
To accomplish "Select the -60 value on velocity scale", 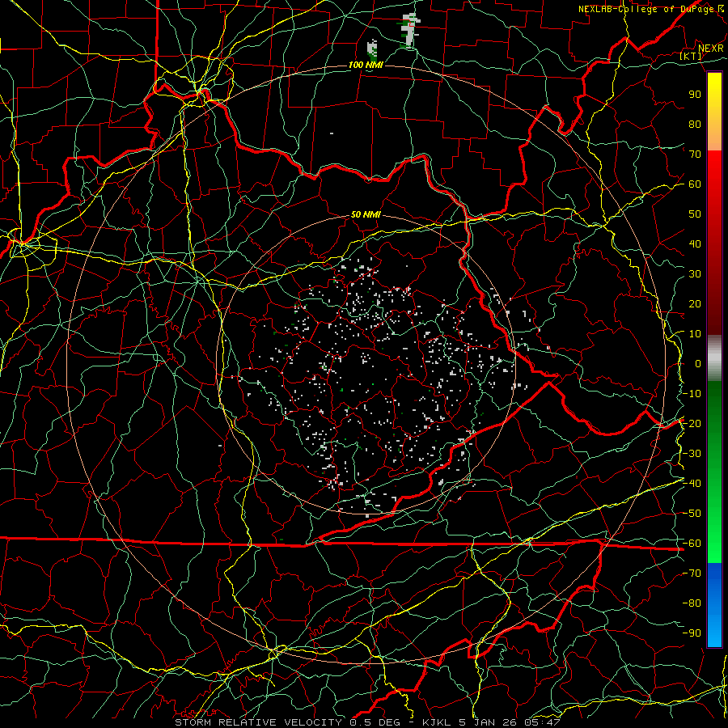I will click(692, 544).
